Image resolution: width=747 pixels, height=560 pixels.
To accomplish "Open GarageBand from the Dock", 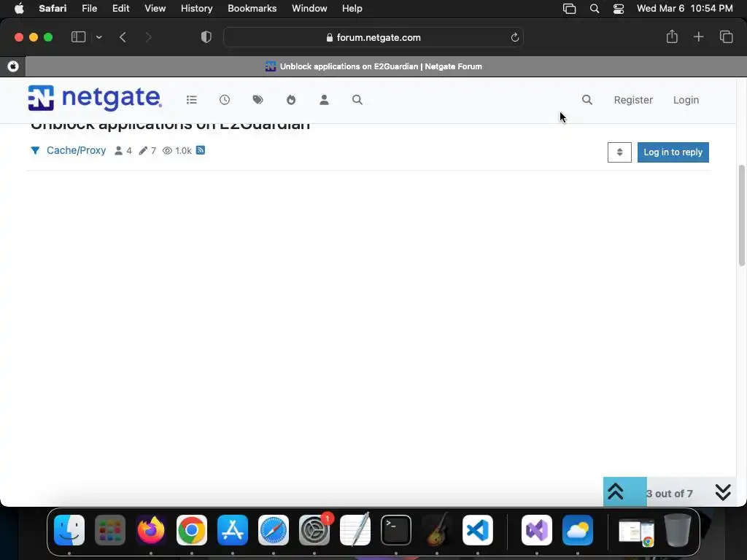I will click(x=437, y=530).
